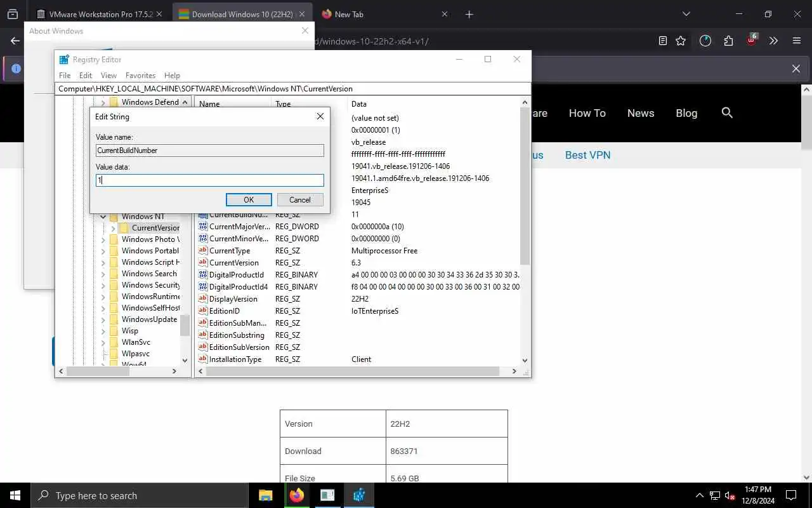Open the News website nav link
Image resolution: width=812 pixels, height=508 pixels.
tap(640, 113)
